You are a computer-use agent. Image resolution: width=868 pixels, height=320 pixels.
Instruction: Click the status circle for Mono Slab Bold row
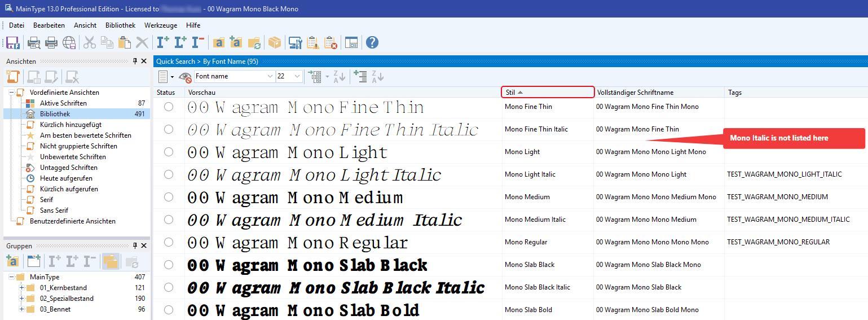[x=169, y=310]
